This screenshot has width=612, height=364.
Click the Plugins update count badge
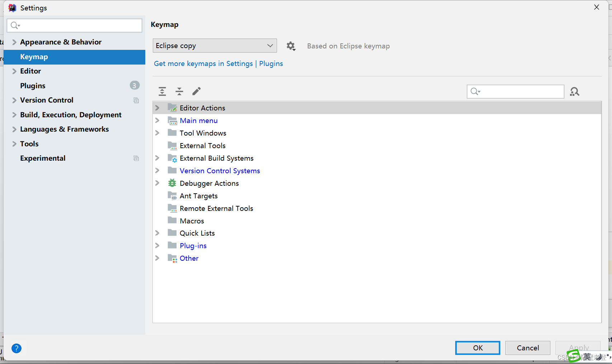135,85
